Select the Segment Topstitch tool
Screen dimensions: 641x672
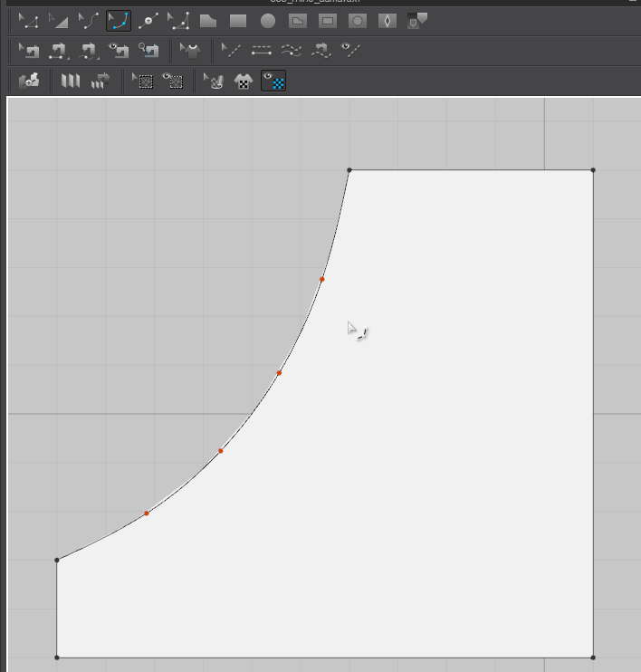click(x=262, y=51)
